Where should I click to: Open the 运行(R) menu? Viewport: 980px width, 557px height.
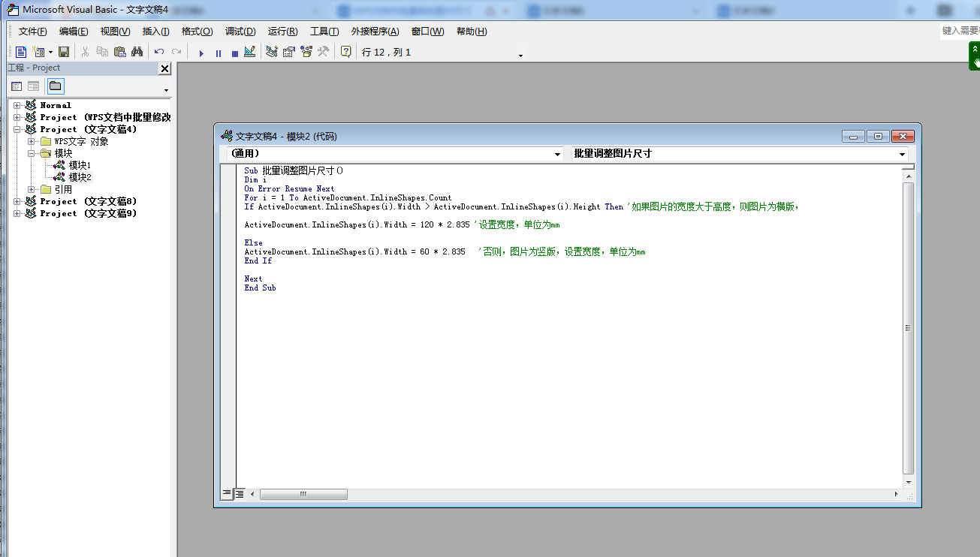(282, 32)
